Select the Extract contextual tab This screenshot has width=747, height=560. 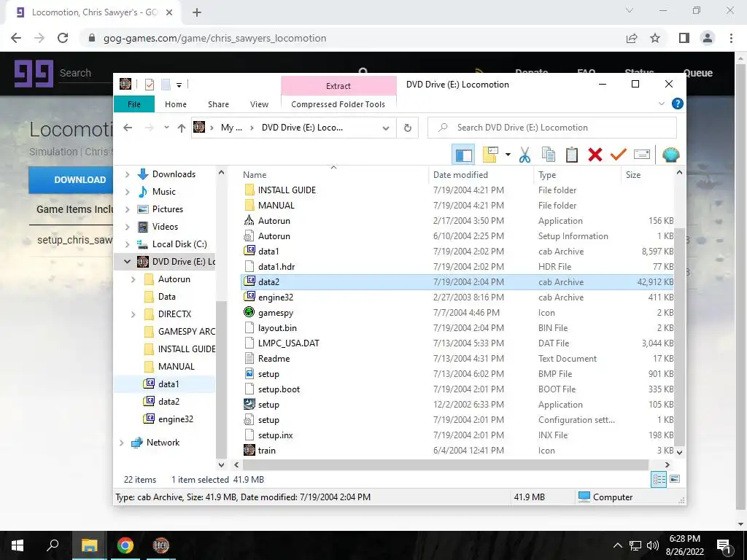[338, 86]
